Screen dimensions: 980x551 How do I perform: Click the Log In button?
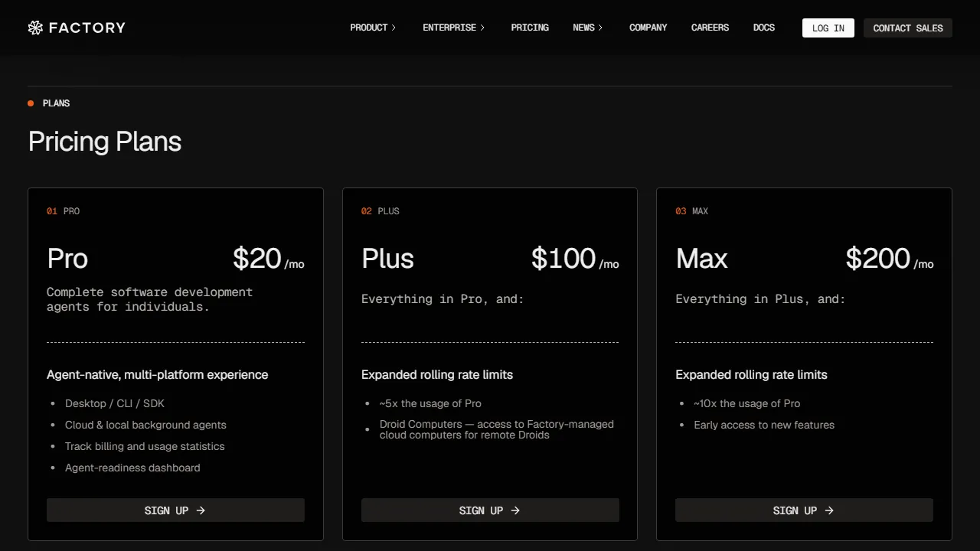tap(828, 28)
